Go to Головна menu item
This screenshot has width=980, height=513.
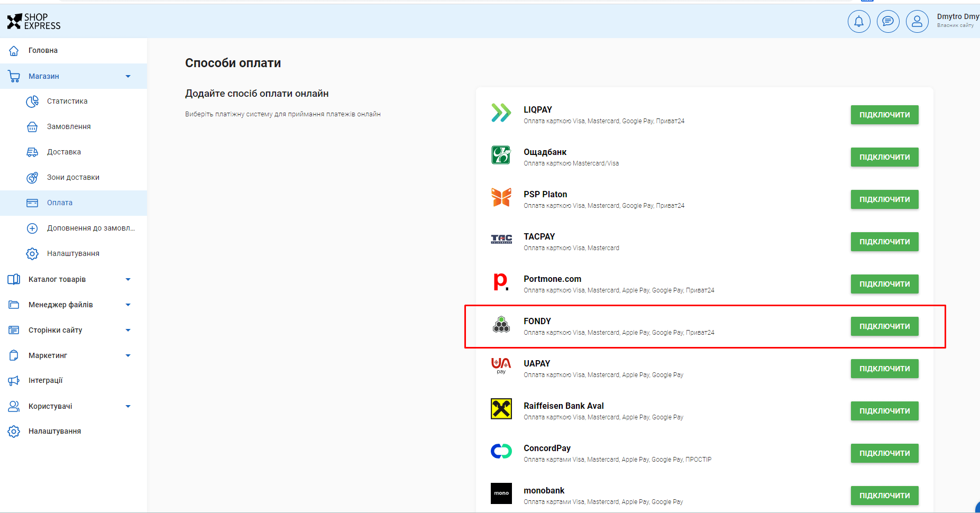tap(74, 51)
